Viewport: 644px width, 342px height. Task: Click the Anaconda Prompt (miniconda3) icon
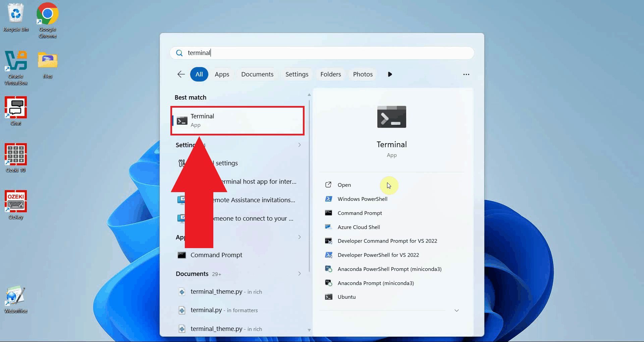329,283
